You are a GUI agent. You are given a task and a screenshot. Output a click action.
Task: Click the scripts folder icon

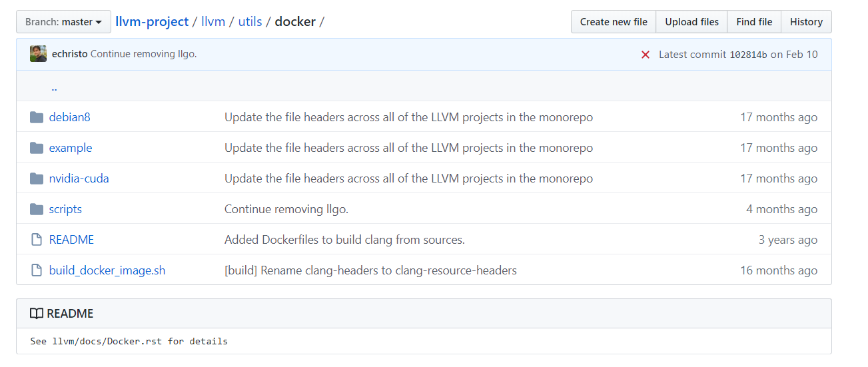point(37,209)
